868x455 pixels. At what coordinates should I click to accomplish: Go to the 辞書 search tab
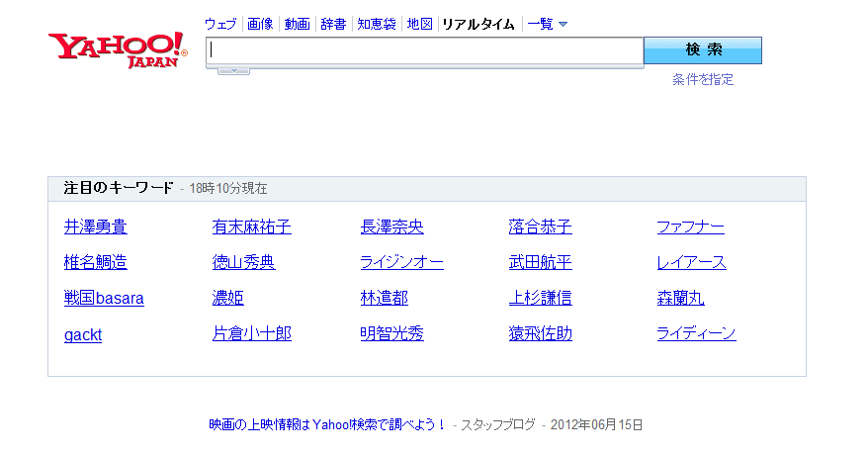coord(333,24)
